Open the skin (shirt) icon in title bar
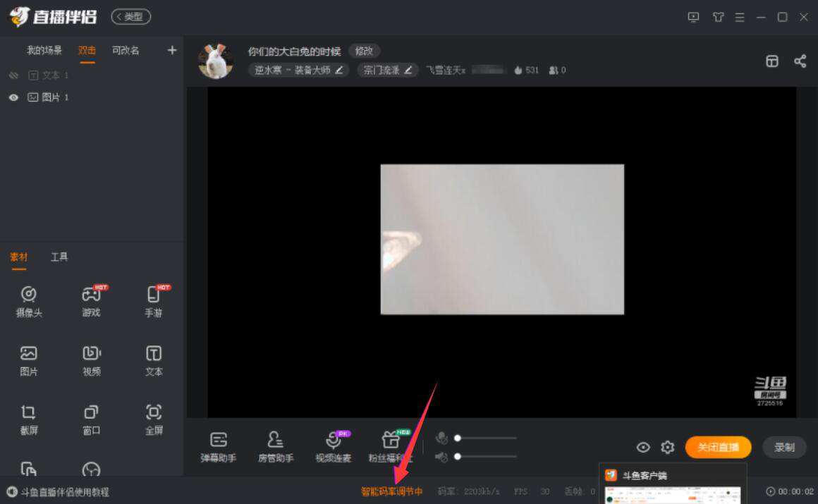 pyautogui.click(x=718, y=17)
